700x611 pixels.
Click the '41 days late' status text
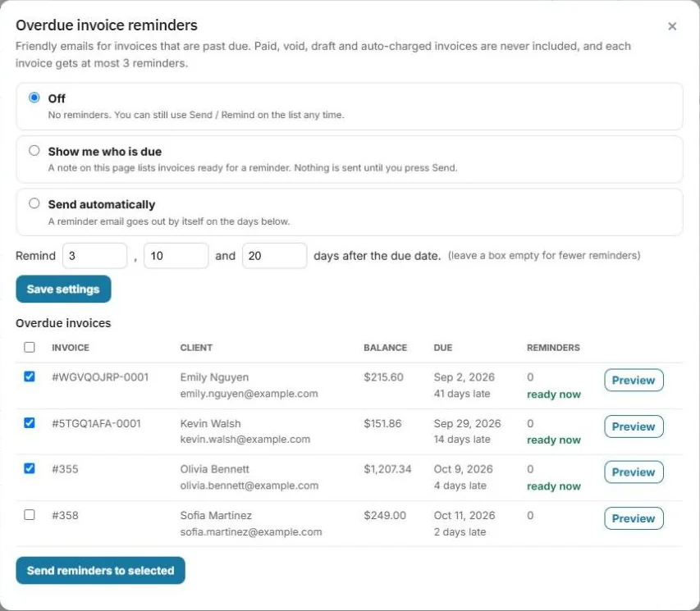tap(462, 394)
